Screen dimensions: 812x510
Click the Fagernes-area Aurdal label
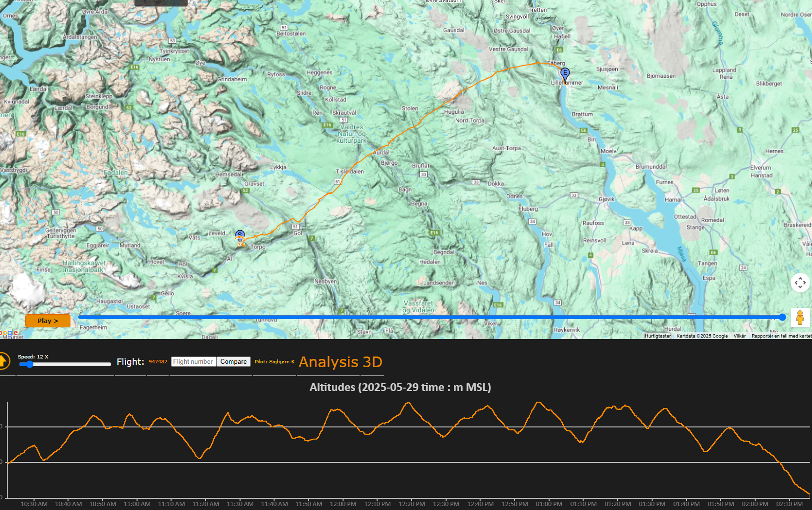[x=381, y=153]
